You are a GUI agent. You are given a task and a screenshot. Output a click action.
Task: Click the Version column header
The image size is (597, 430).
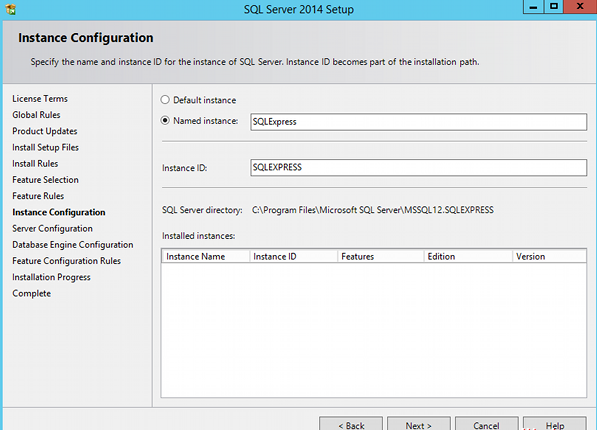[x=549, y=256]
